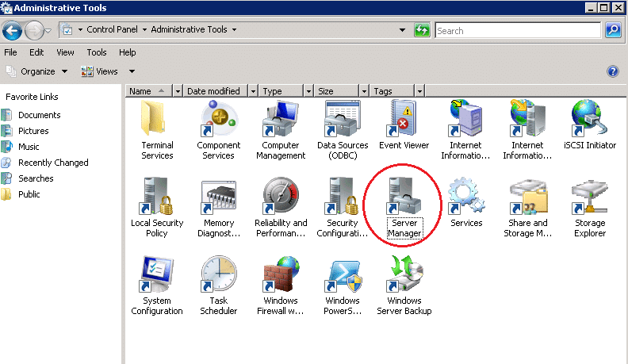Image resolution: width=628 pixels, height=364 pixels.
Task: Open the recent pages dropdown arrow
Action: click(x=48, y=31)
